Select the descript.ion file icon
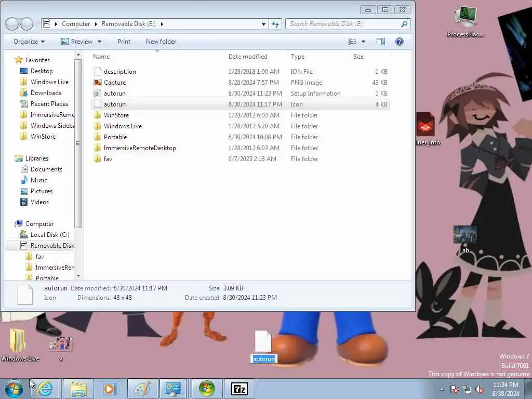The height and width of the screenshot is (399, 532). click(98, 72)
